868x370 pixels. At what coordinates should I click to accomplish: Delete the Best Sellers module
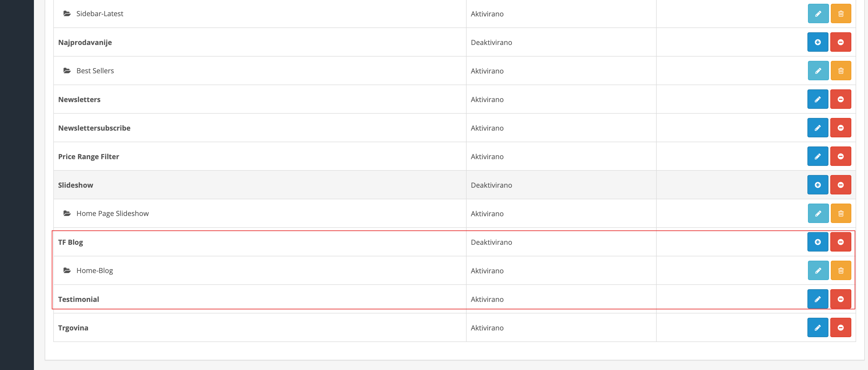point(841,71)
